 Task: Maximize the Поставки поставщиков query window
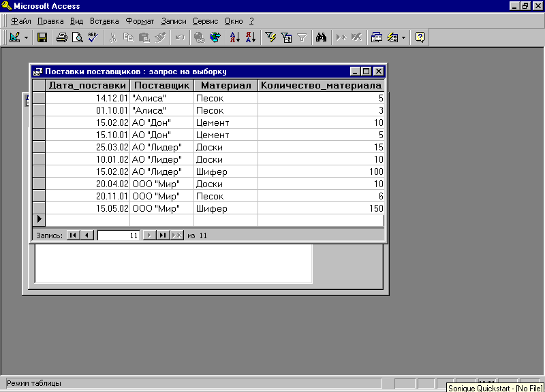pos(367,71)
